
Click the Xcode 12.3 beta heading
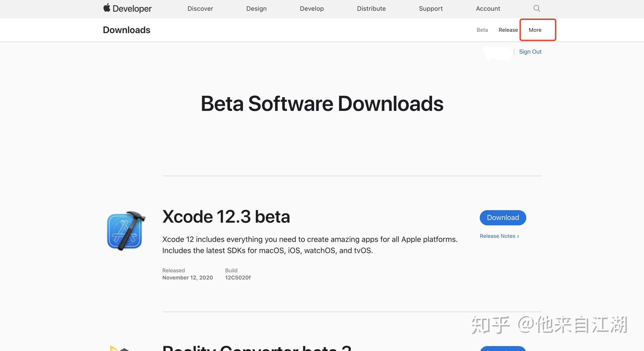pos(226,216)
